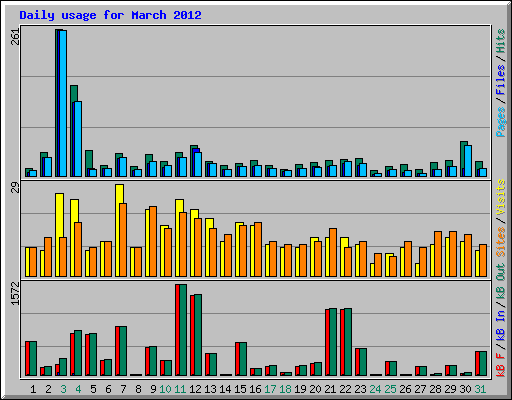This screenshot has width=512, height=400.
Task: Click the 1572 axis maximum label
Action: pos(15,294)
